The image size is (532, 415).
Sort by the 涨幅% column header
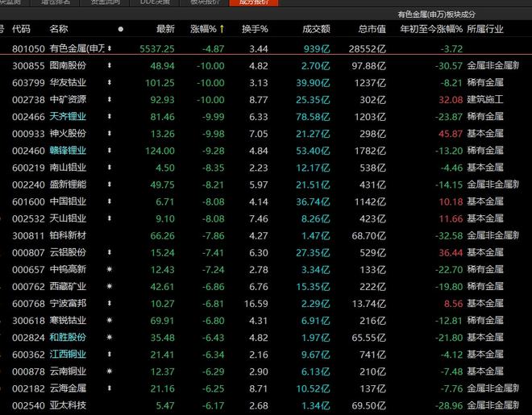tap(203, 29)
